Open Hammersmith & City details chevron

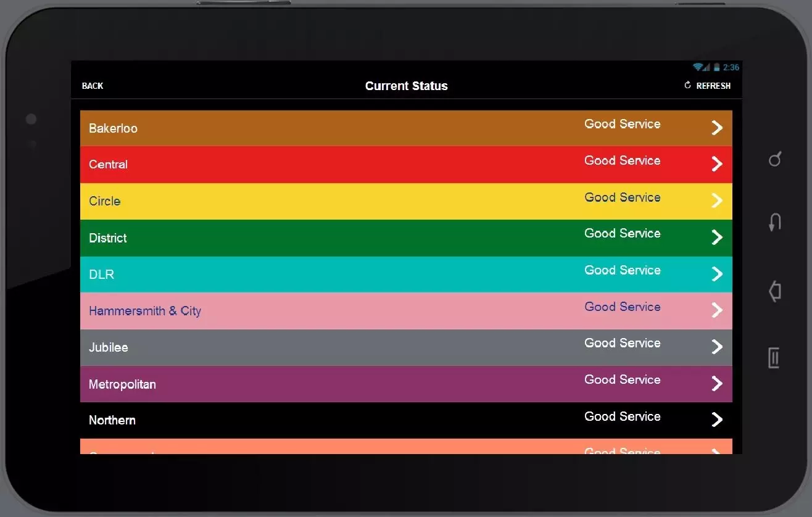(716, 310)
